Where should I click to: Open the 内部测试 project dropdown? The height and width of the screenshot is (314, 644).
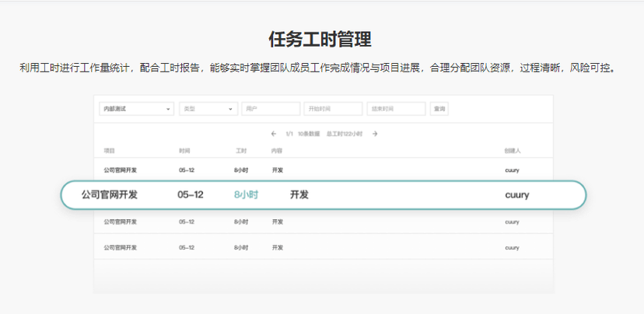point(136,109)
